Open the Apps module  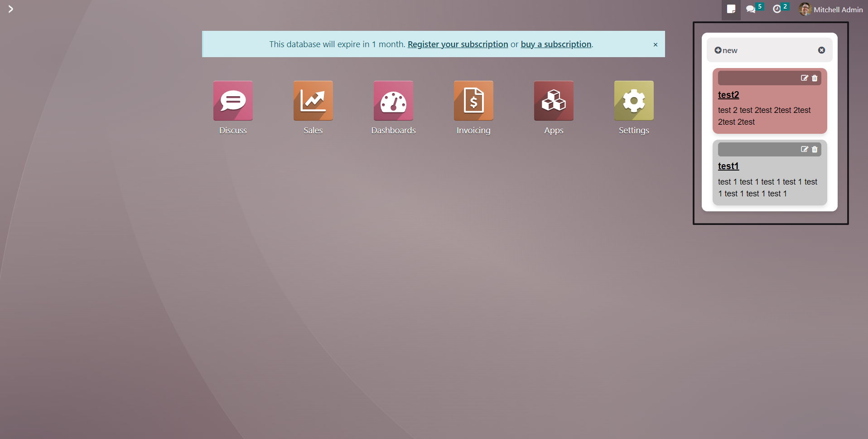tap(554, 101)
